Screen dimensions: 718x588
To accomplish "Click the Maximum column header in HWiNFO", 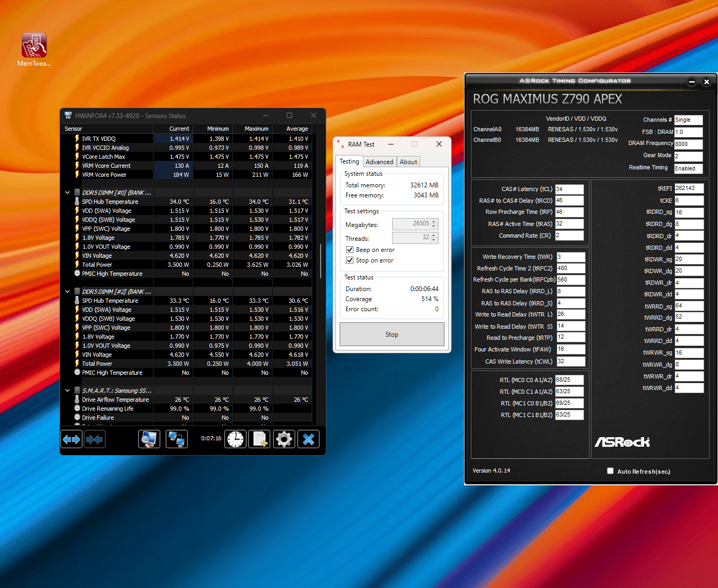I will 252,129.
